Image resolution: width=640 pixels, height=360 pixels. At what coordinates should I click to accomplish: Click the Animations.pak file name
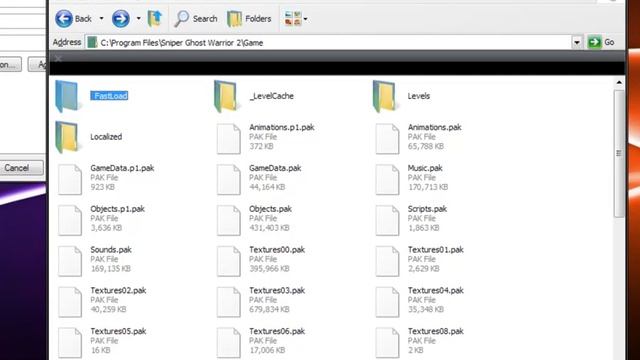click(434, 127)
